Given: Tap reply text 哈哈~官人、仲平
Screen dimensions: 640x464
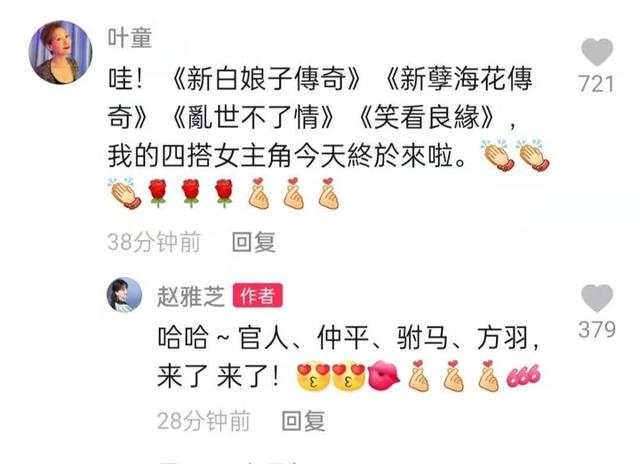Looking at the screenshot, I should [263, 337].
